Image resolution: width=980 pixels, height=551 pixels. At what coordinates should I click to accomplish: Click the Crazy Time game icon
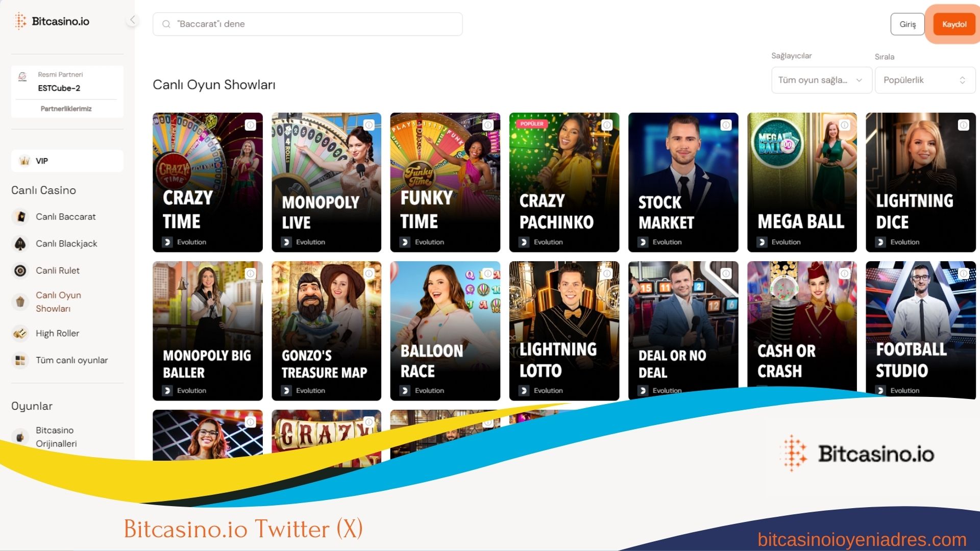(207, 182)
